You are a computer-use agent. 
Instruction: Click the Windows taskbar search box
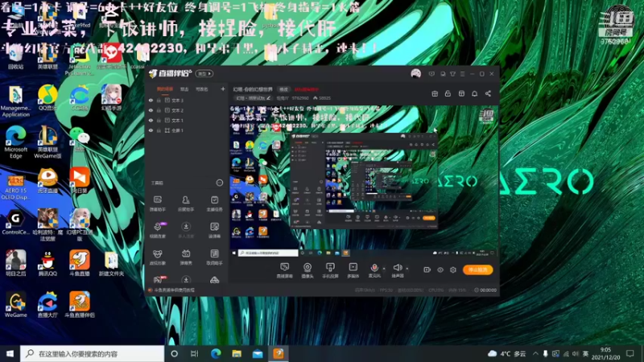point(92,354)
